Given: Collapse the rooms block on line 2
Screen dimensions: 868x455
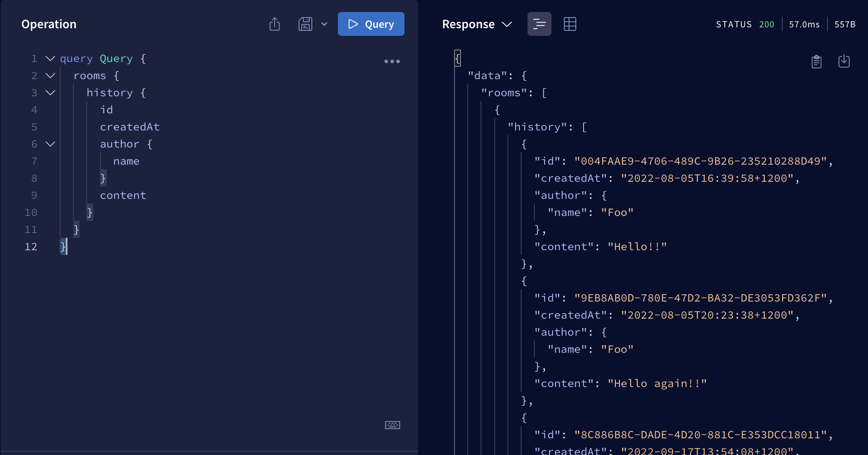Looking at the screenshot, I should tap(50, 76).
